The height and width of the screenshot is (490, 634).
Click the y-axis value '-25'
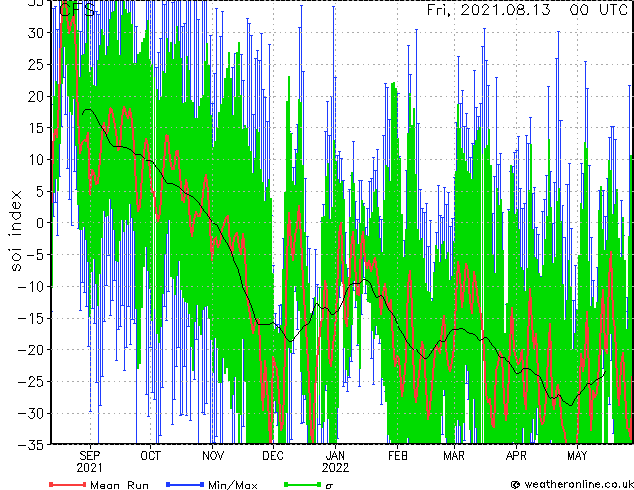point(30,382)
